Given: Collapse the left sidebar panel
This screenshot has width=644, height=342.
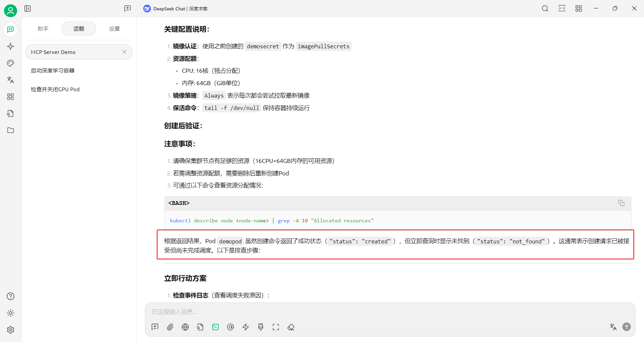Looking at the screenshot, I should click(28, 8).
